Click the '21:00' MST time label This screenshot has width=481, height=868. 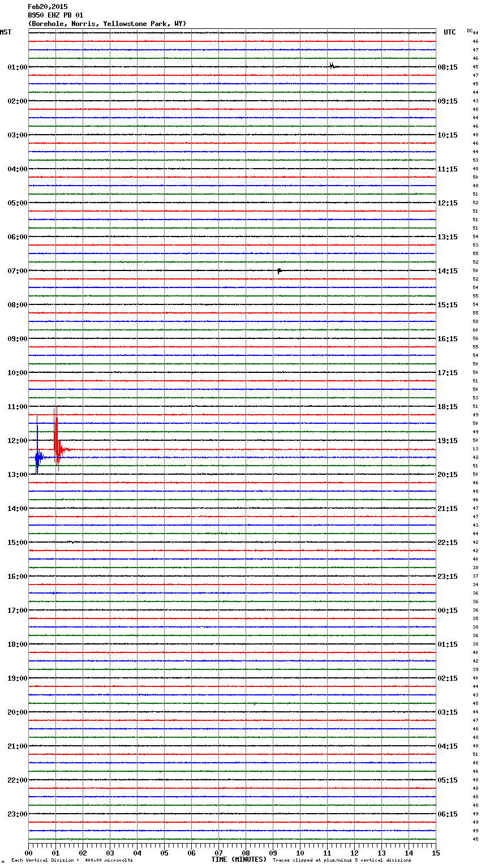pyautogui.click(x=18, y=746)
